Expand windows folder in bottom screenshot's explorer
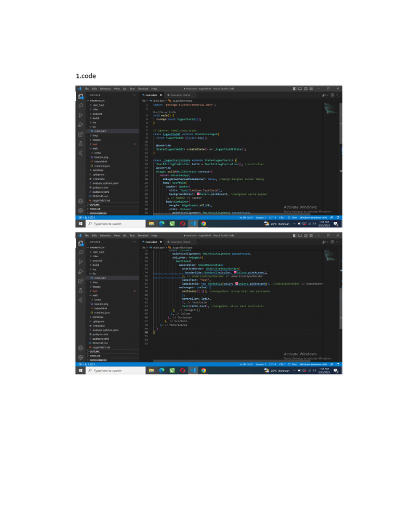The height and width of the screenshot is (532, 399). click(x=98, y=317)
